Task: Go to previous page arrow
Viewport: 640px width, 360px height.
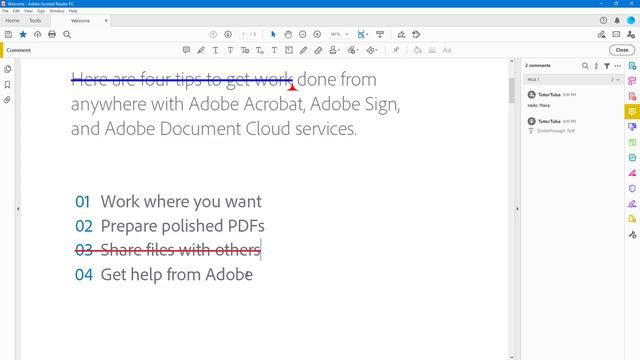Action: click(213, 35)
